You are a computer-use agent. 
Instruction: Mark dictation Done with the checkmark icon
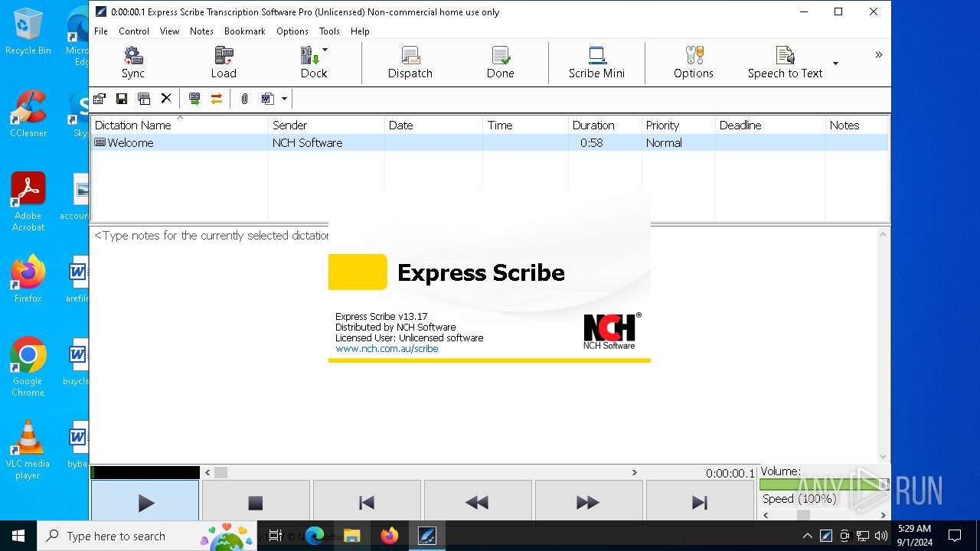click(x=501, y=63)
